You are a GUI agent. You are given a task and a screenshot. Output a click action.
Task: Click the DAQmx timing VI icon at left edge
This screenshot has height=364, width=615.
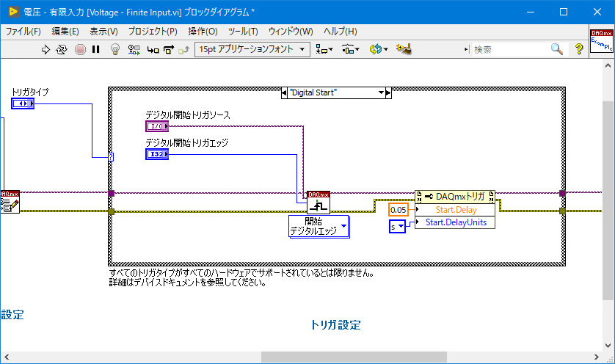point(10,202)
